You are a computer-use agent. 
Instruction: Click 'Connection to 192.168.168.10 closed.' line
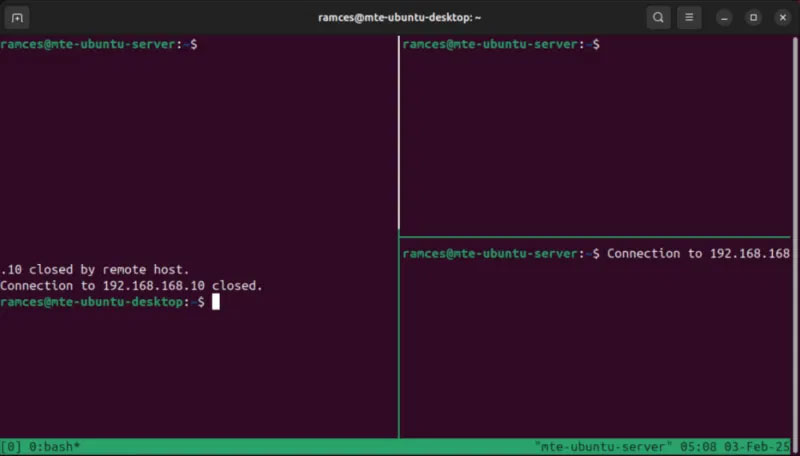[x=132, y=286]
